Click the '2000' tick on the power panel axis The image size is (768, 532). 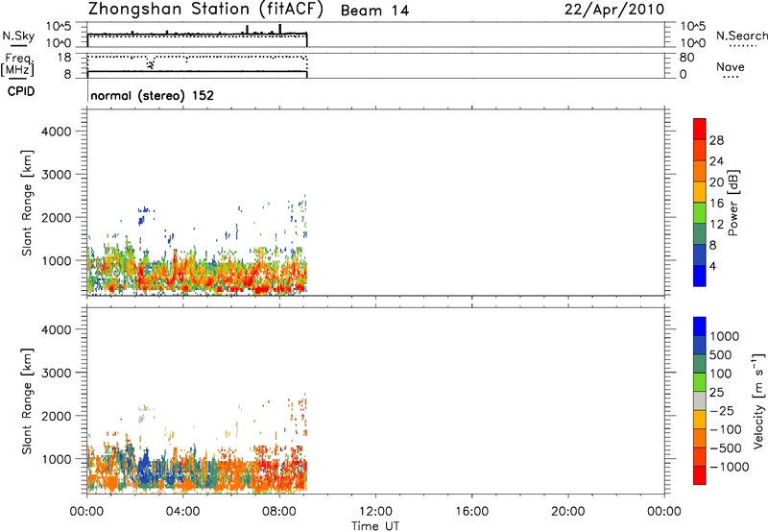(57, 217)
